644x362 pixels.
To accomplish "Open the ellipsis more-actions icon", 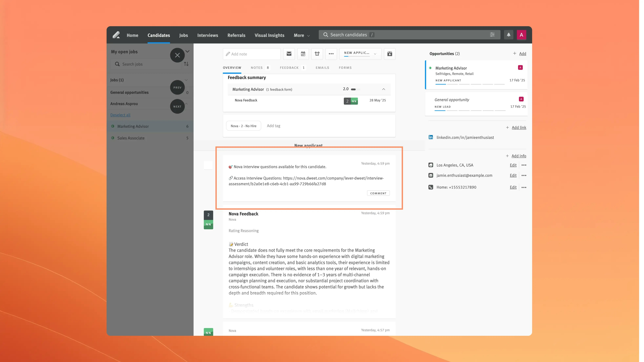I will 331,54.
